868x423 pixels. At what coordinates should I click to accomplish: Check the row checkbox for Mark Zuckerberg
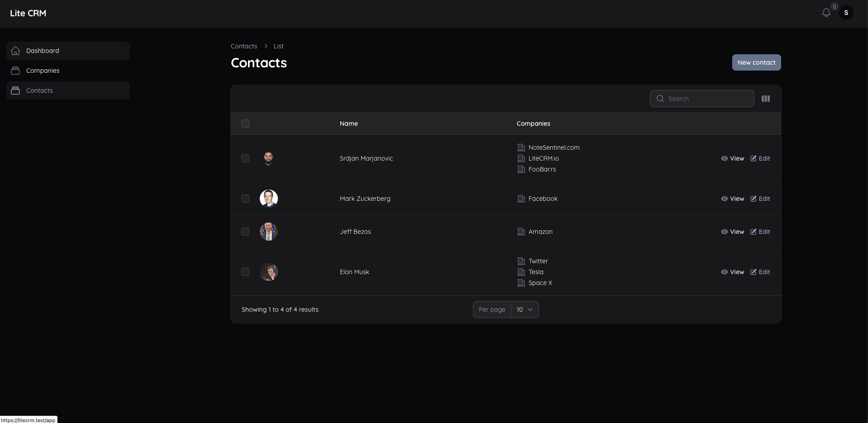245,198
